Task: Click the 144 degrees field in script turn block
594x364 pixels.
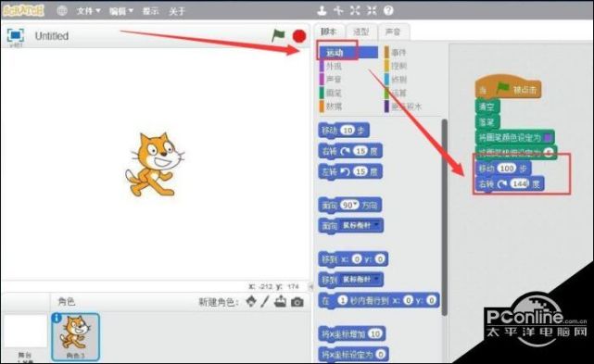Action: pyautogui.click(x=519, y=184)
